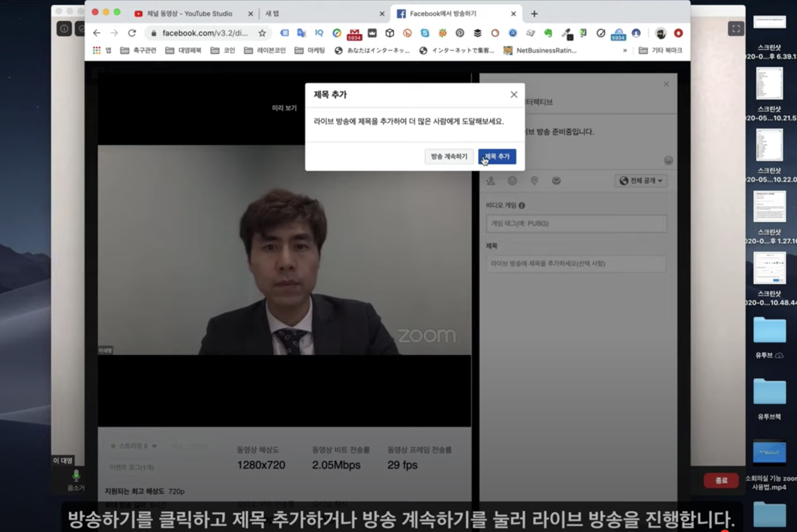Close the right side panel with X

tap(666, 84)
